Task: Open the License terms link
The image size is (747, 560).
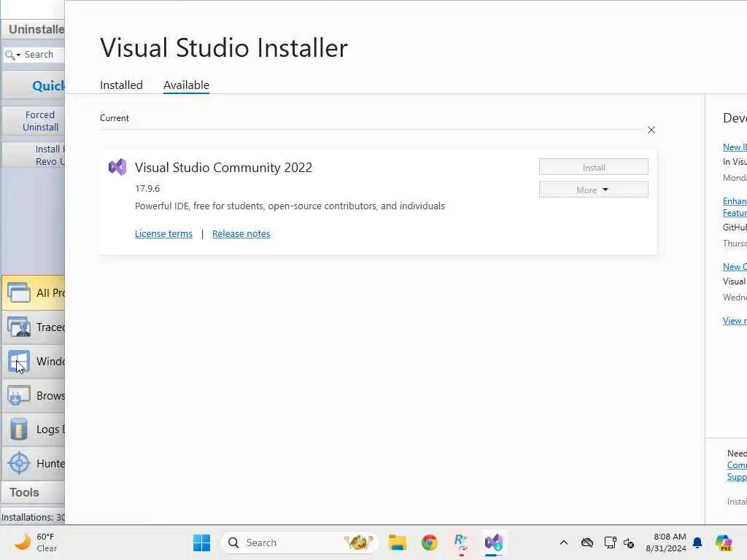Action: pyautogui.click(x=163, y=234)
